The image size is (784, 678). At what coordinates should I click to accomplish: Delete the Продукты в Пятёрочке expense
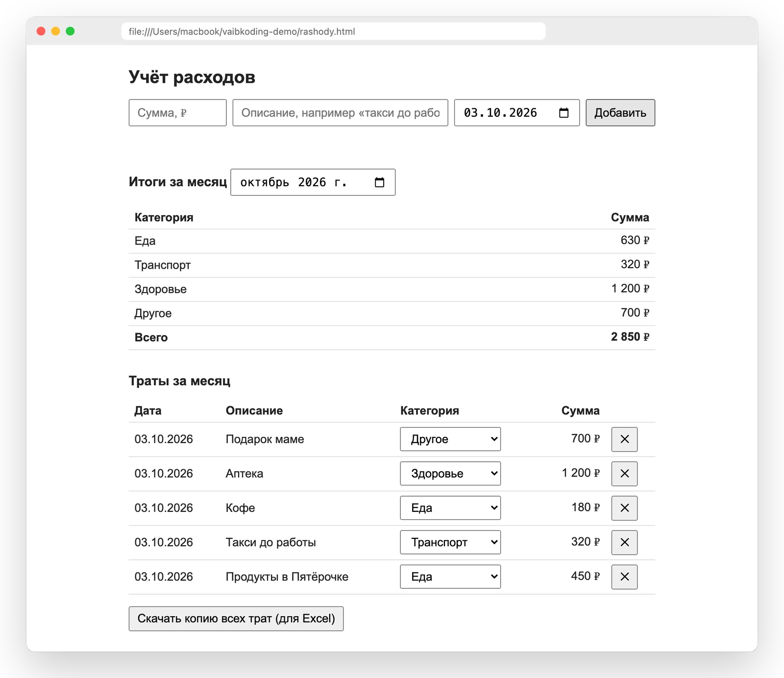coord(624,577)
